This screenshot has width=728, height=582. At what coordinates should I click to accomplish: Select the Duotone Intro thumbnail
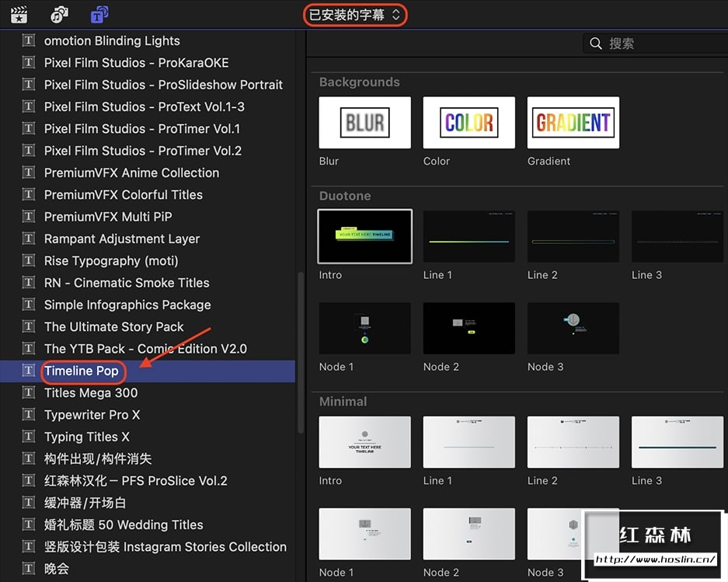tap(364, 236)
